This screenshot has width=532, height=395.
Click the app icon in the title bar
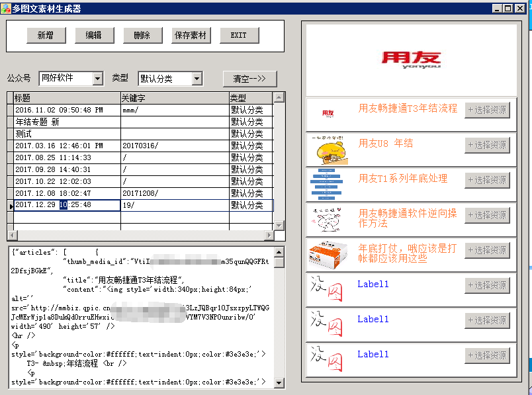tap(6, 9)
